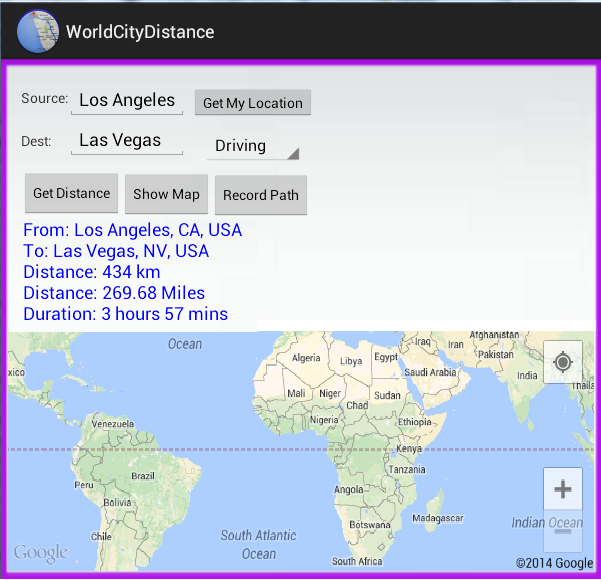The width and height of the screenshot is (601, 580).
Task: Click the WorldCityDistance title text
Action: coord(140,32)
